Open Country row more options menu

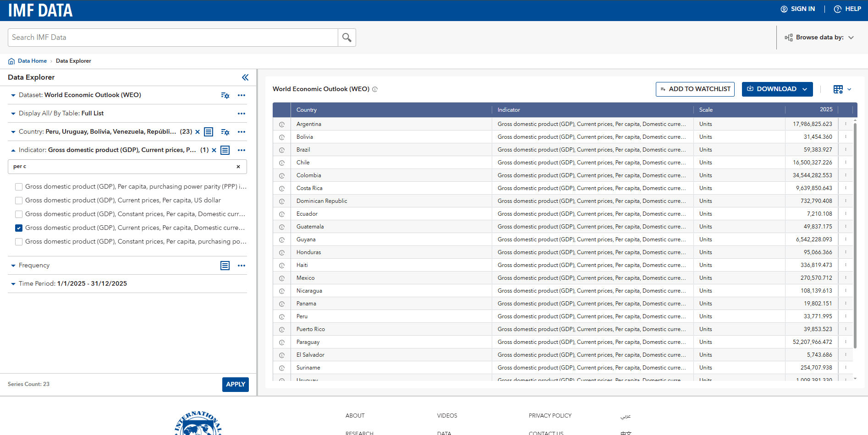point(242,132)
